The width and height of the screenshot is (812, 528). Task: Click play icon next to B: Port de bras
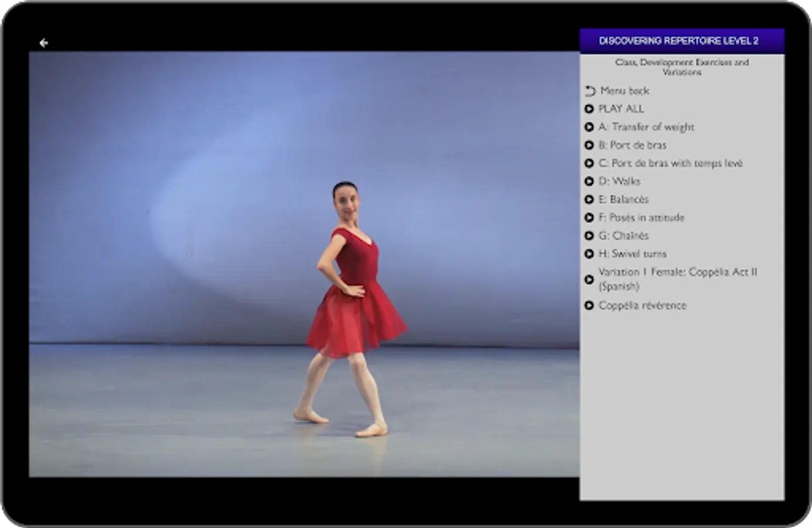click(x=589, y=145)
